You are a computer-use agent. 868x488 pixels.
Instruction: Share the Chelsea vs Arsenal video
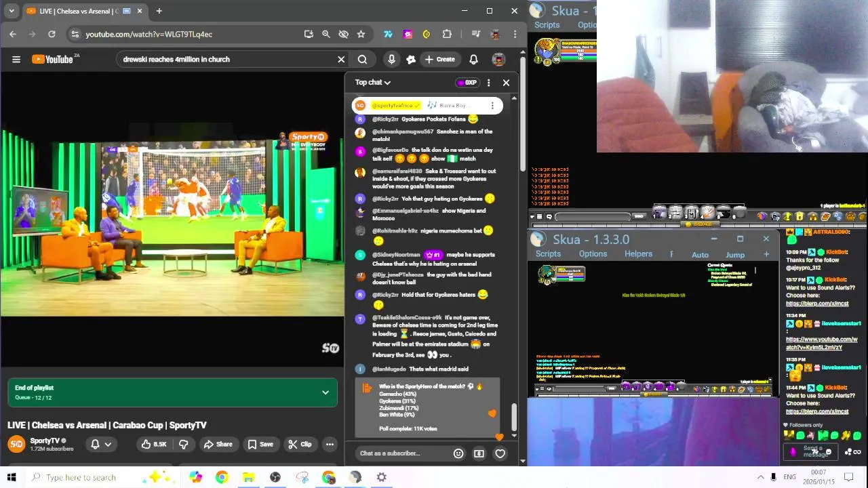(217, 445)
